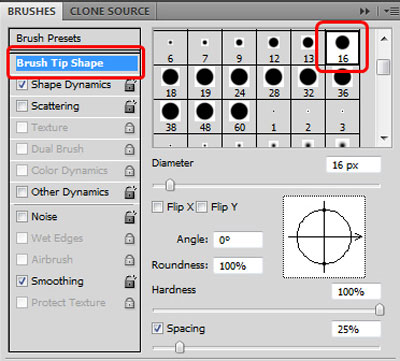Click the Hardness 100% field

356,292
